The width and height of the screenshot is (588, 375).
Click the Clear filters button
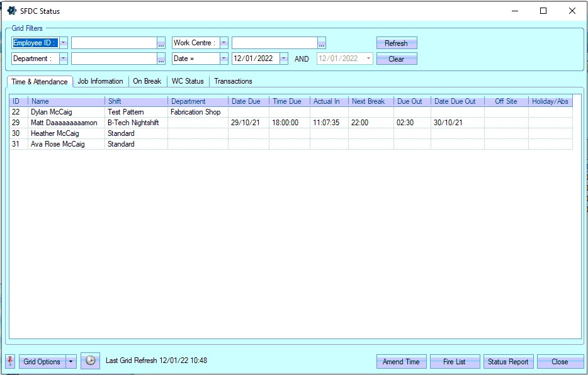point(396,59)
